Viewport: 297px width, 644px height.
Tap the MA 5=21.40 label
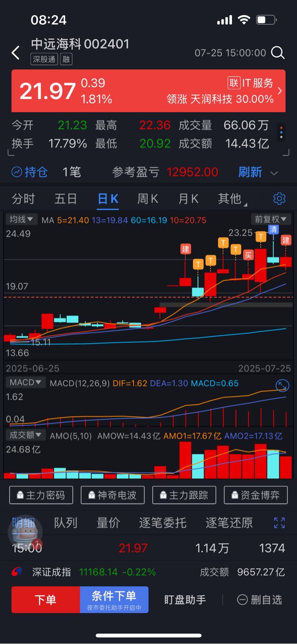coord(73,220)
